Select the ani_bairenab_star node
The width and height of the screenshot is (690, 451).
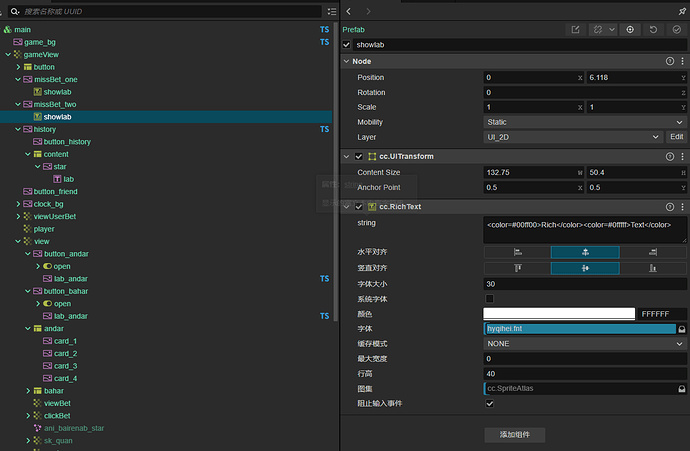(x=74, y=428)
